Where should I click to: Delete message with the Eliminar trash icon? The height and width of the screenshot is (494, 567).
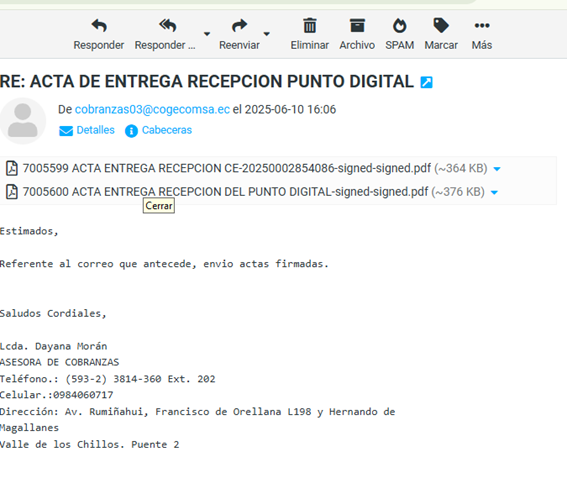pyautogui.click(x=310, y=26)
